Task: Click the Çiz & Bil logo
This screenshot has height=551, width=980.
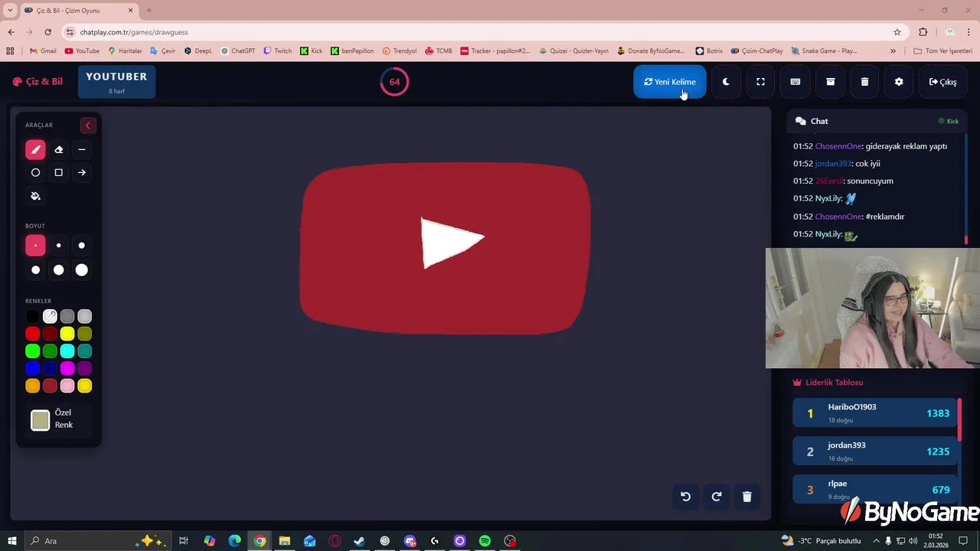Action: pos(38,82)
